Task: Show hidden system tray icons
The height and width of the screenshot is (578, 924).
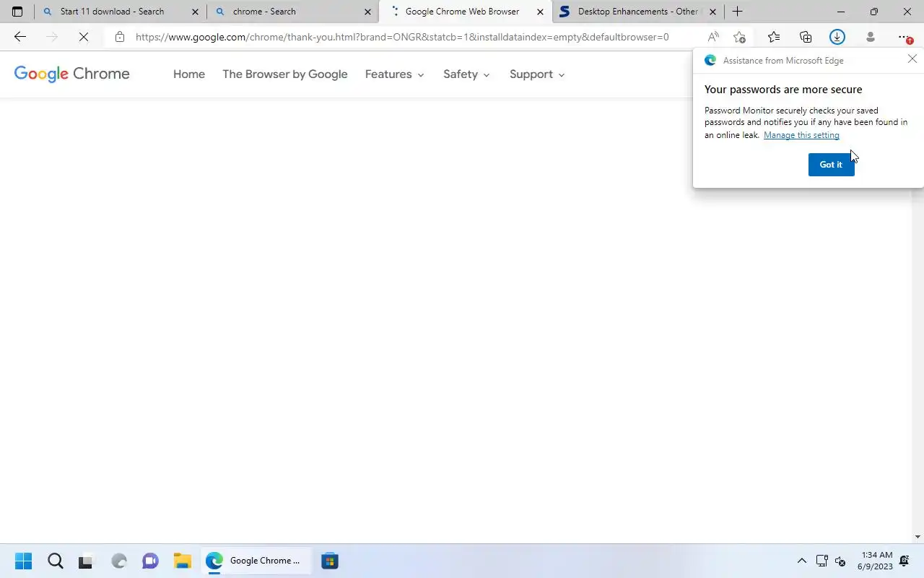Action: click(801, 561)
